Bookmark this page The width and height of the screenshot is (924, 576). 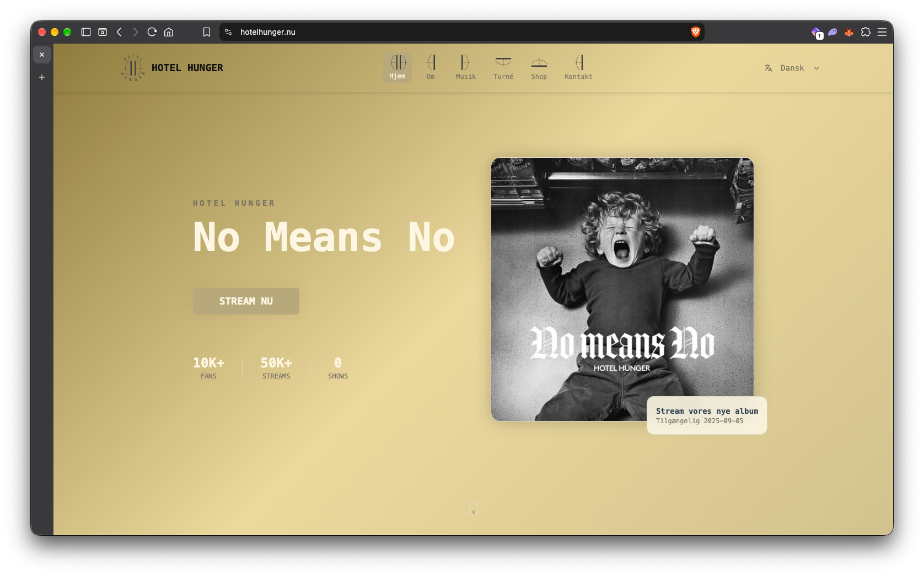tap(207, 32)
